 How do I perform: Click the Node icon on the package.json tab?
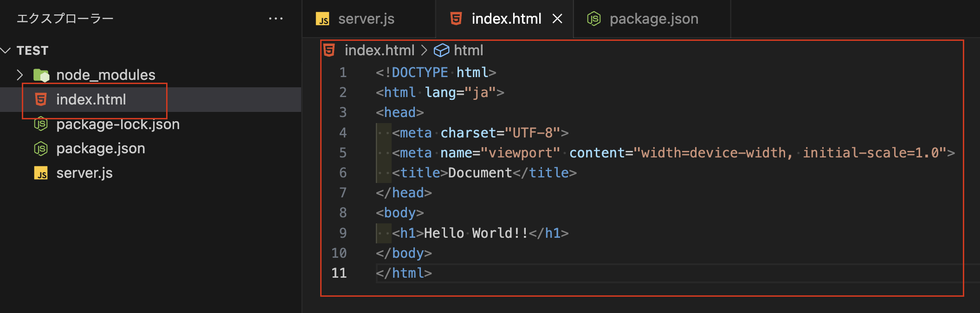594,19
